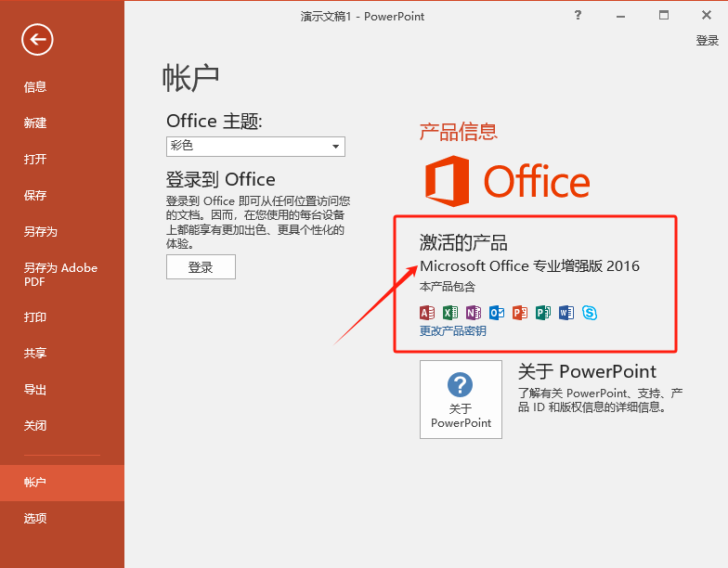
Task: Click the back arrow circle icon
Action: coord(37,38)
